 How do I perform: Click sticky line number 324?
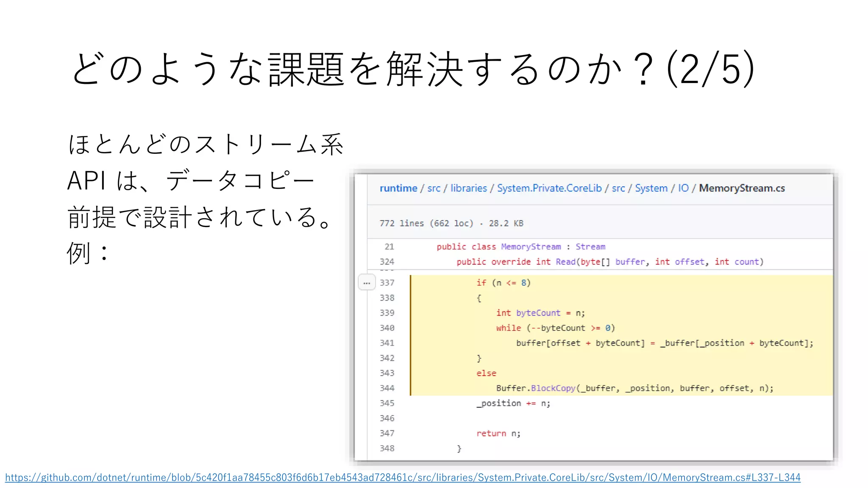click(387, 262)
